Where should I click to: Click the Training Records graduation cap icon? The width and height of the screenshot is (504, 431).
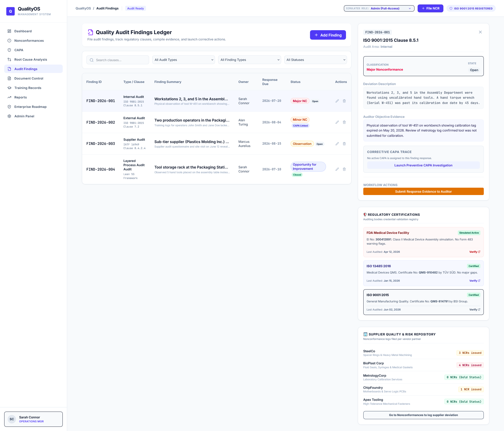pyautogui.click(x=9, y=88)
